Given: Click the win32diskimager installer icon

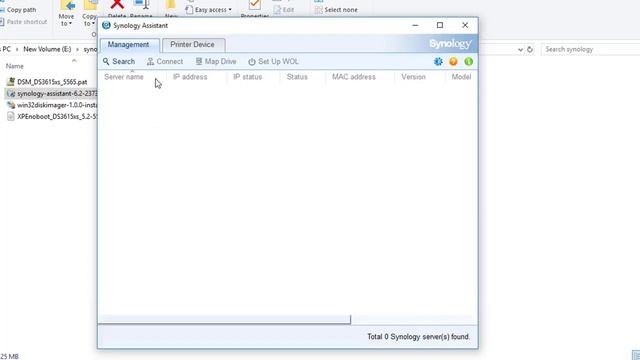Looking at the screenshot, I should pos(11,105).
